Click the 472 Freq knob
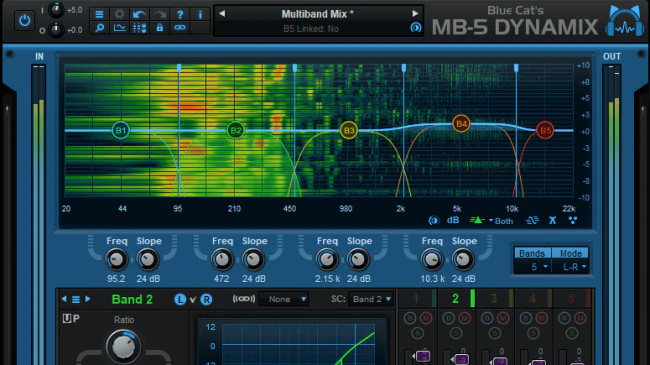This screenshot has width=650, height=365. coord(222,260)
